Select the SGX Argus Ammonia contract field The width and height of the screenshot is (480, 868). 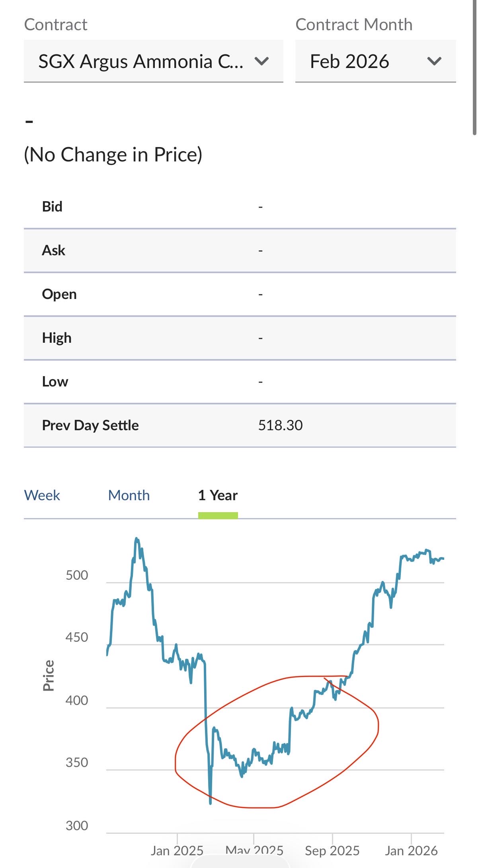pos(141,62)
